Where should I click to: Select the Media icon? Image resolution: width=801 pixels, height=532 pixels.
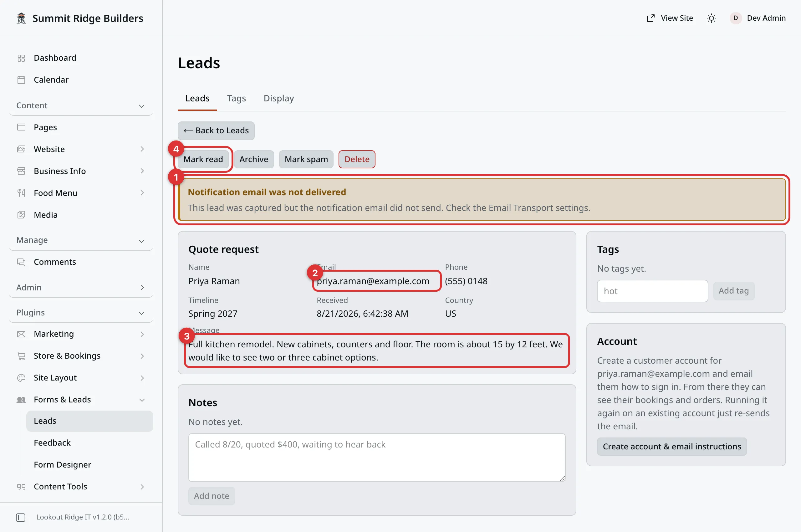21,215
